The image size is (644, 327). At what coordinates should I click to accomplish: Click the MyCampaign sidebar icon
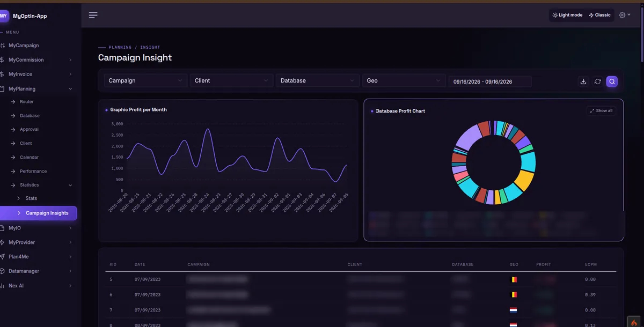[2, 46]
